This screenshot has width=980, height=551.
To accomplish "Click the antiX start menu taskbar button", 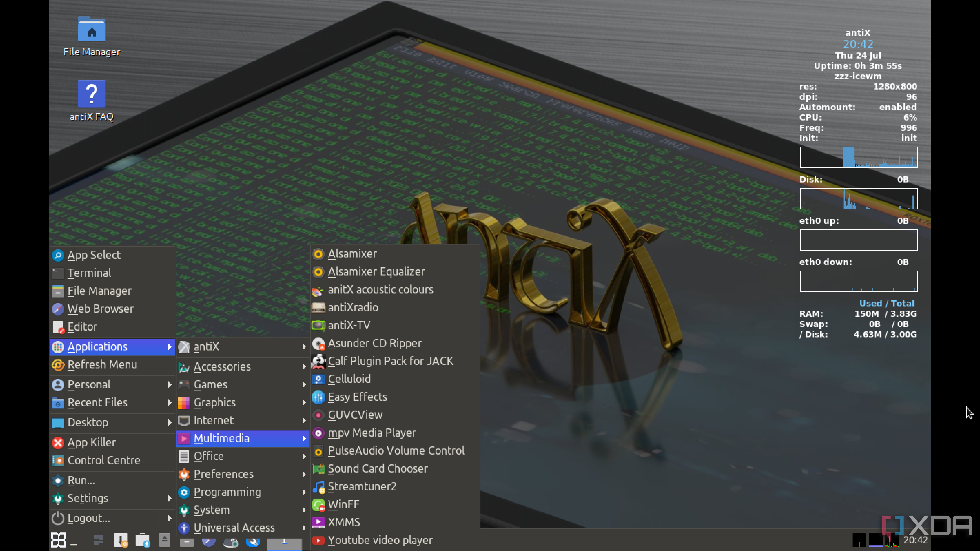I will point(59,540).
